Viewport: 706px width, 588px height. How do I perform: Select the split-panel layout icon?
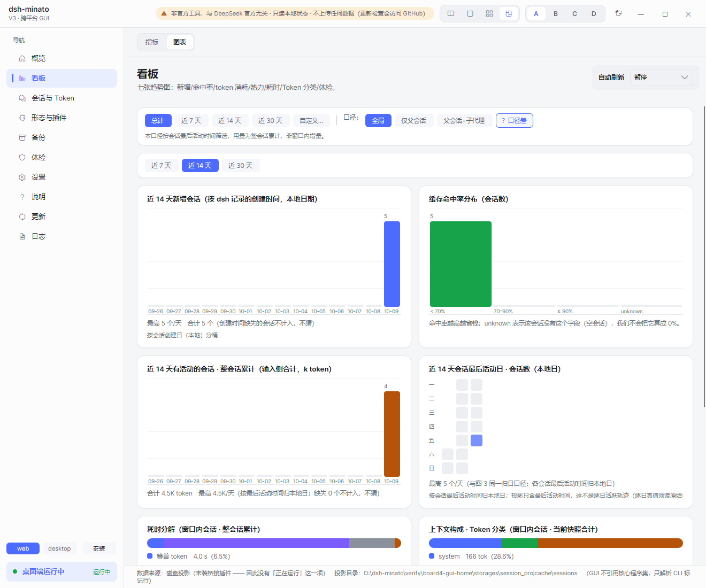(509, 14)
